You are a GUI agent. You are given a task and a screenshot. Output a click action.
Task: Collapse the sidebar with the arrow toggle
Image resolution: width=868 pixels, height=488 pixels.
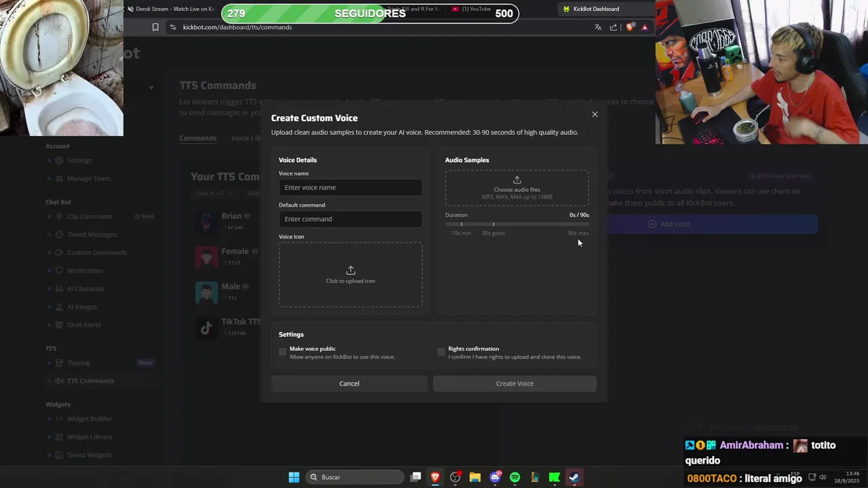[151, 87]
